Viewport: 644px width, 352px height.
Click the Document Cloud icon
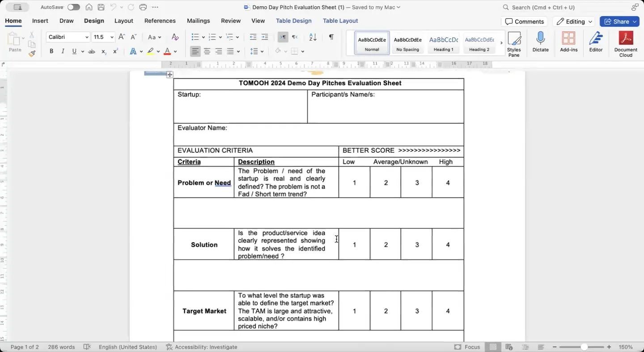(626, 39)
